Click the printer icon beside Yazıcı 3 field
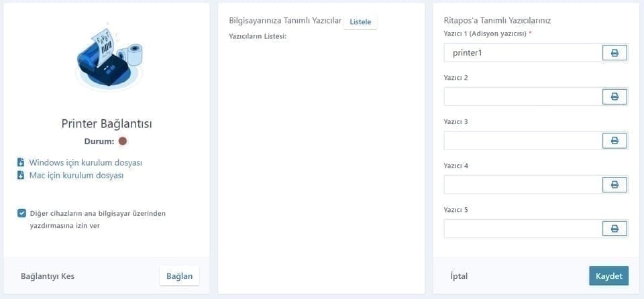The width and height of the screenshot is (644, 299). coord(614,141)
